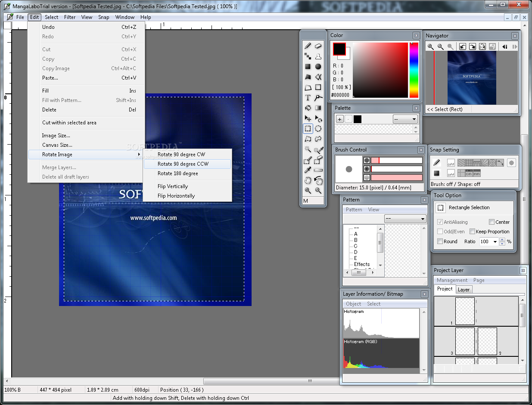Select Effects in Pattern tree
The width and height of the screenshot is (532, 405).
tap(362, 264)
